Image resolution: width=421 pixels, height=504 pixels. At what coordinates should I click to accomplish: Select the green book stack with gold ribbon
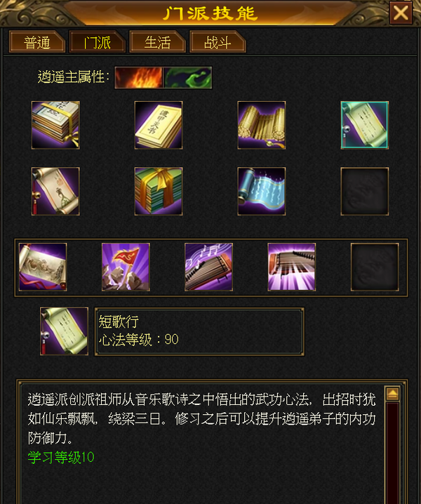pos(159,191)
